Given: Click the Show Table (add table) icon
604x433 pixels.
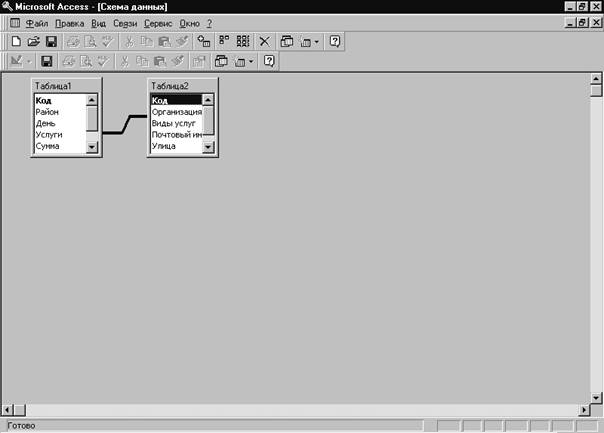Looking at the screenshot, I should click(203, 41).
